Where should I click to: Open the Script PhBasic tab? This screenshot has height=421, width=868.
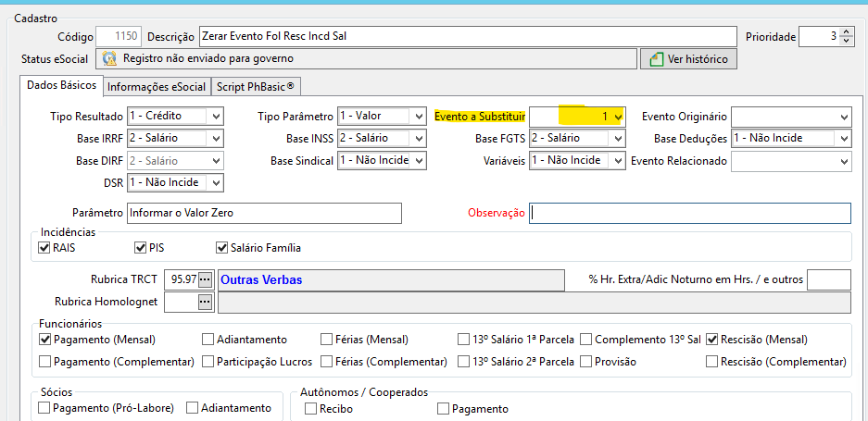tap(255, 87)
